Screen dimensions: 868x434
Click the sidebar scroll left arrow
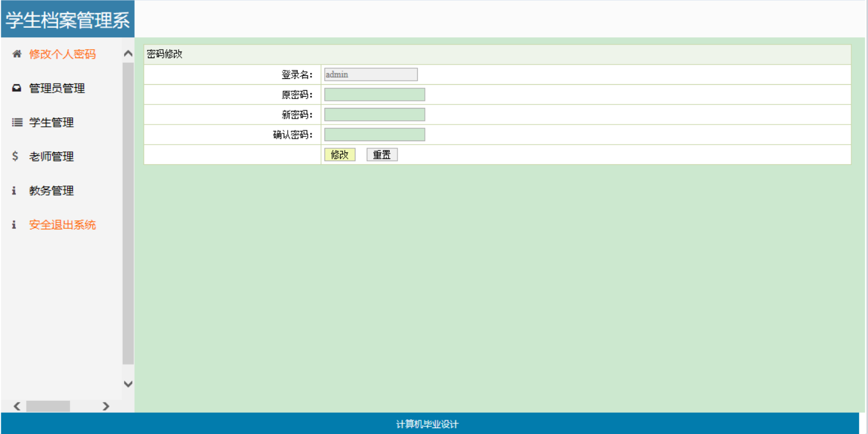click(17, 406)
